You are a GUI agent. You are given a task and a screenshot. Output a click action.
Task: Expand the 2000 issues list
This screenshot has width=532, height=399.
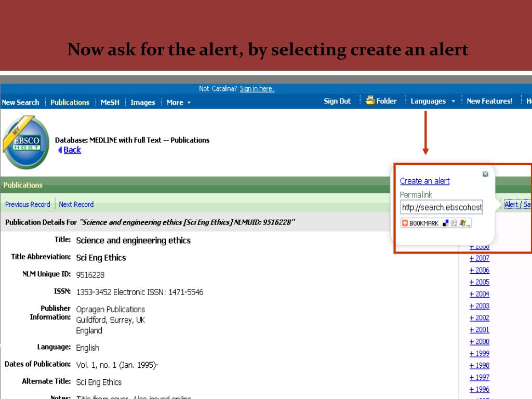click(x=479, y=342)
